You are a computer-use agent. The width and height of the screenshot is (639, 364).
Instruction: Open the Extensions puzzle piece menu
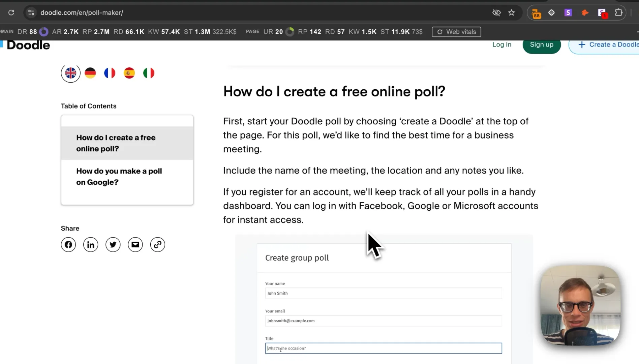[x=618, y=12]
